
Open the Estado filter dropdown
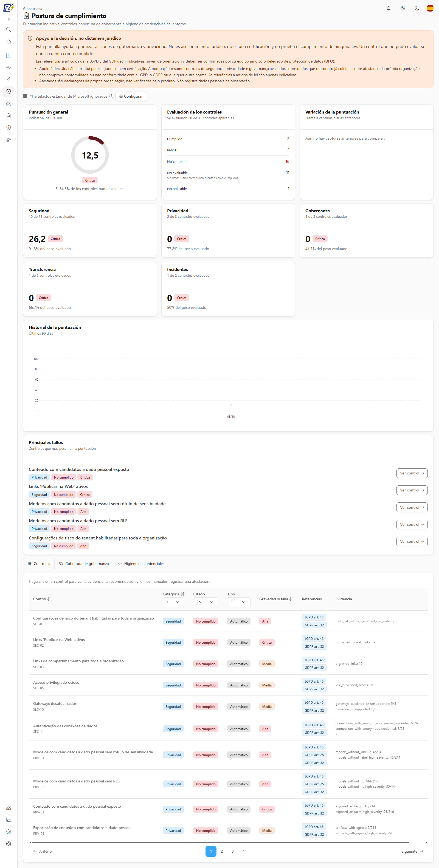[x=206, y=602]
